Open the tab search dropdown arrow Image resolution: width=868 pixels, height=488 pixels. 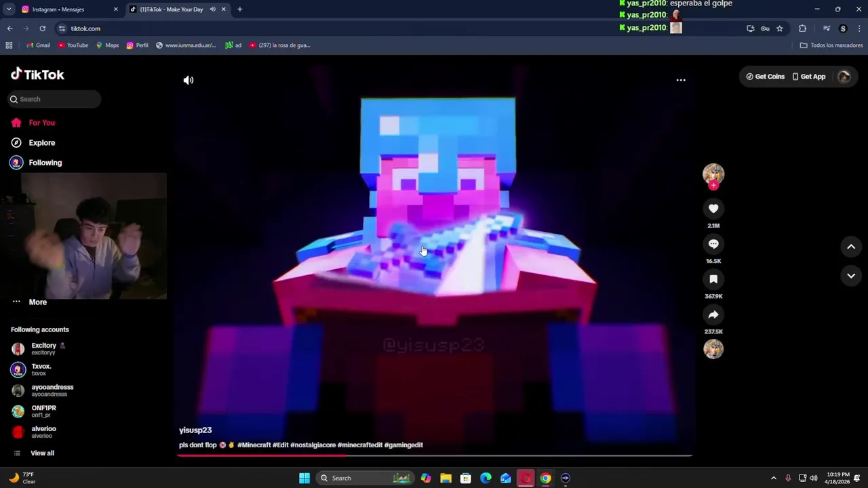9,9
